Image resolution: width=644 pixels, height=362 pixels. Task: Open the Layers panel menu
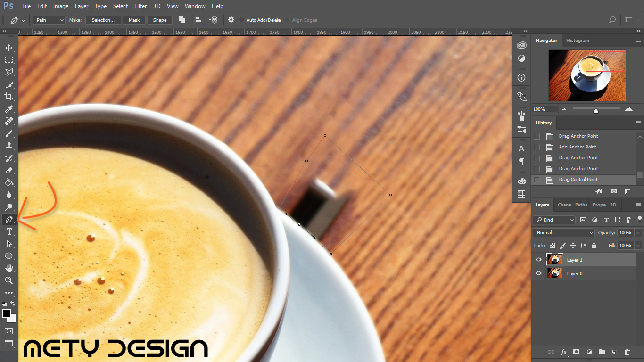click(x=638, y=205)
